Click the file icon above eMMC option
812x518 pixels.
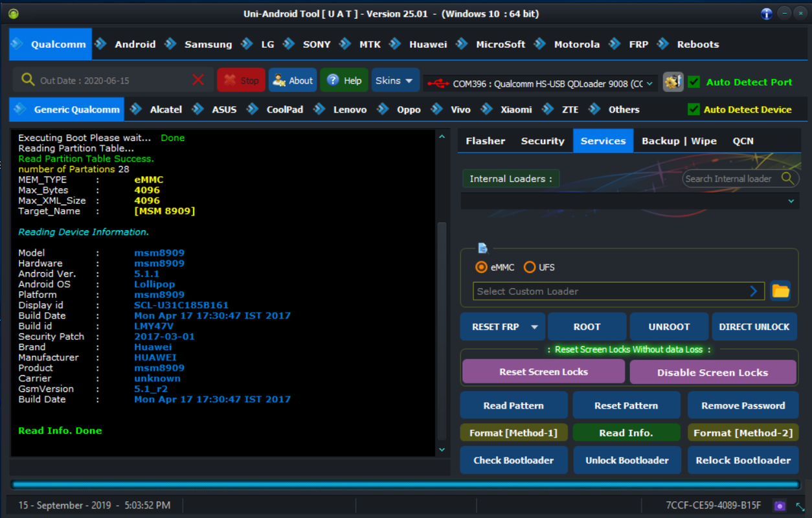(482, 248)
